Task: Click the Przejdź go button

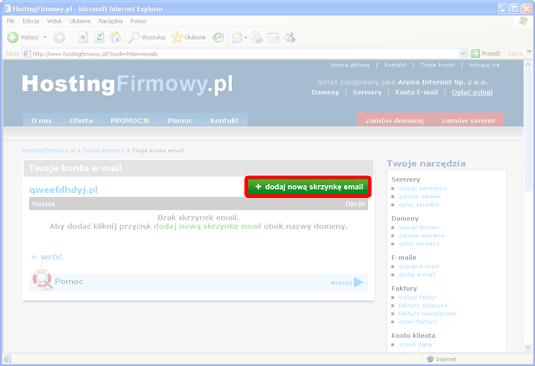Action: click(486, 54)
